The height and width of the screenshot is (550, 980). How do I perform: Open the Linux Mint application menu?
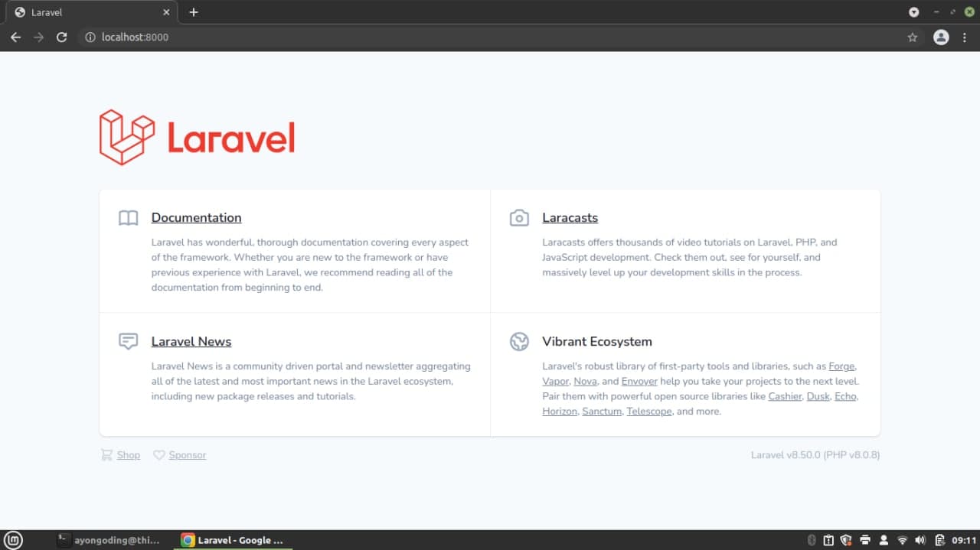(12, 540)
